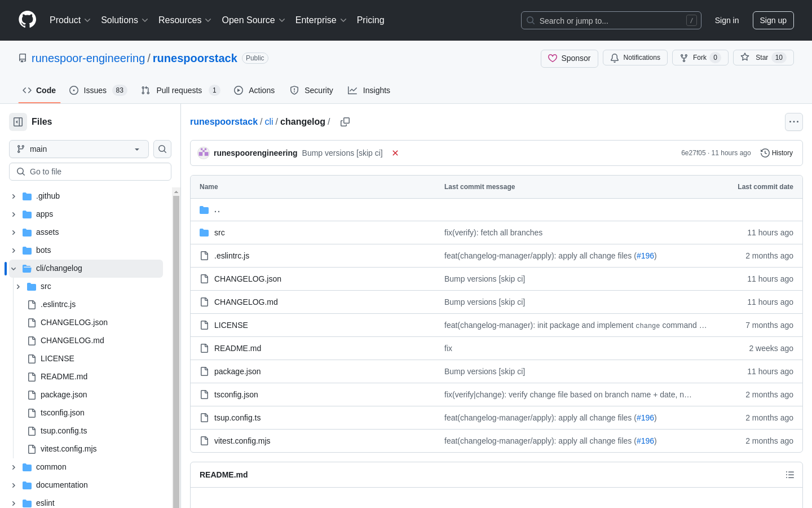Expand the bots folder chevron

tap(14, 251)
